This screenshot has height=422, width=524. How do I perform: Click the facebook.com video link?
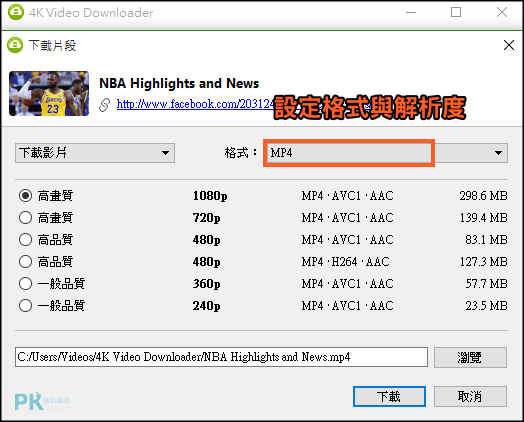tap(195, 104)
